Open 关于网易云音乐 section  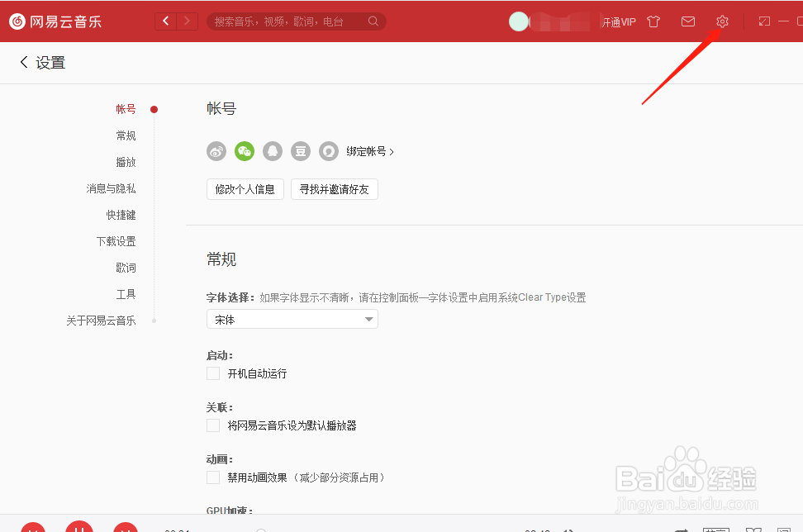pos(101,321)
